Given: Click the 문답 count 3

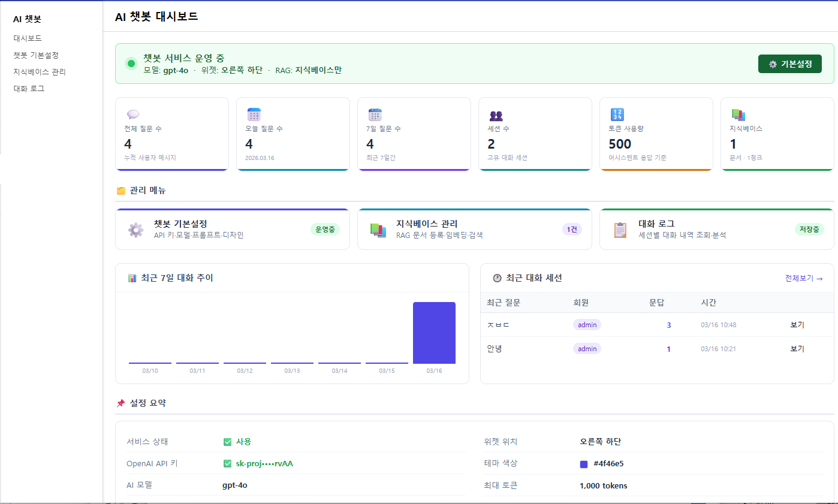Looking at the screenshot, I should click(669, 325).
